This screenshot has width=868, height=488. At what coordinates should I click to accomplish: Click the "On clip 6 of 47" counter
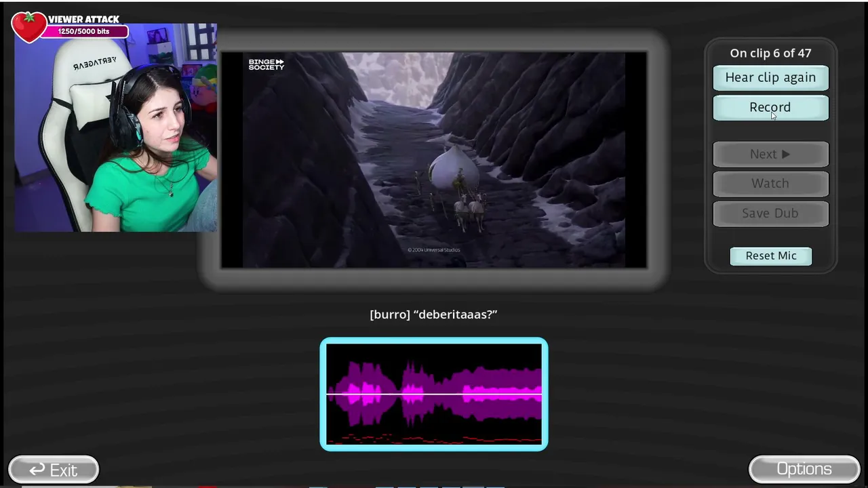[770, 53]
